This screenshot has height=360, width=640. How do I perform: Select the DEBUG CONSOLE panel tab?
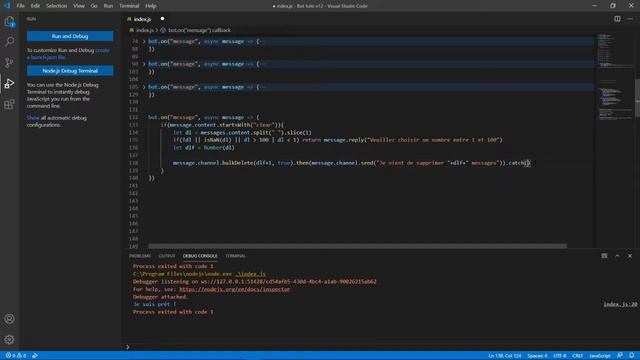(200, 256)
